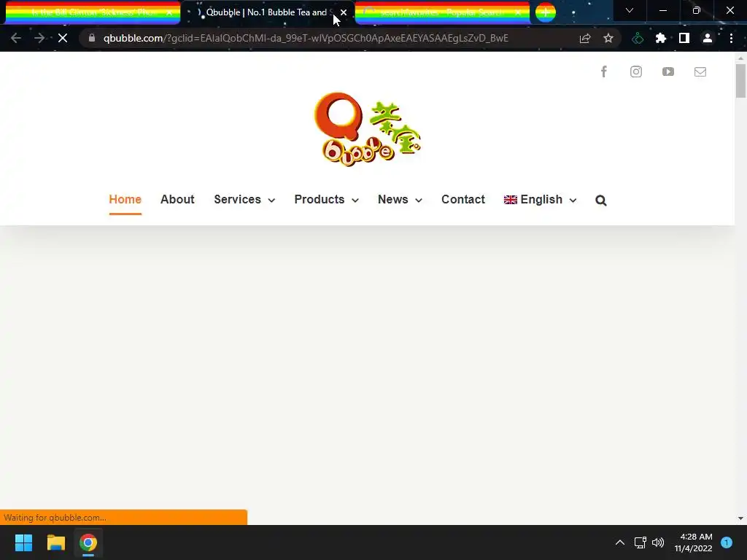The width and height of the screenshot is (747, 560).
Task: Click the browser forward arrow
Action: tap(39, 38)
